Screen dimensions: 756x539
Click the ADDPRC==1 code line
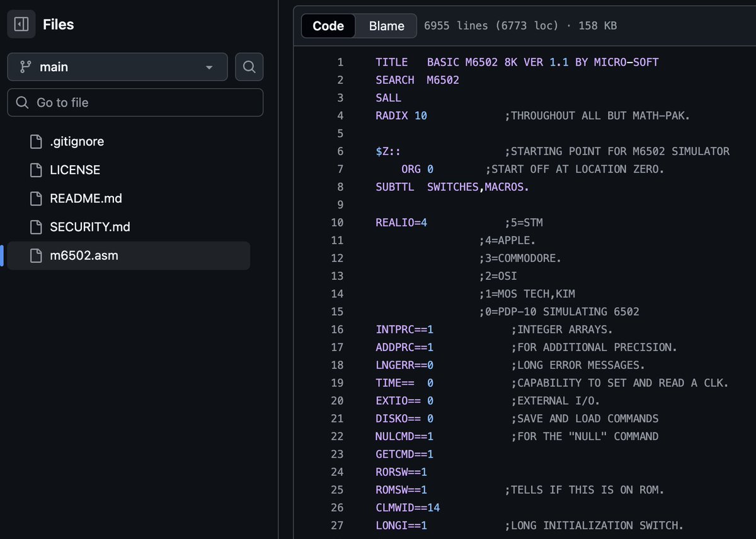click(404, 347)
